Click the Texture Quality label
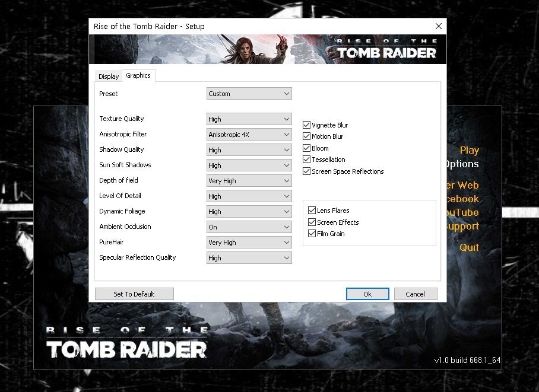 [121, 119]
